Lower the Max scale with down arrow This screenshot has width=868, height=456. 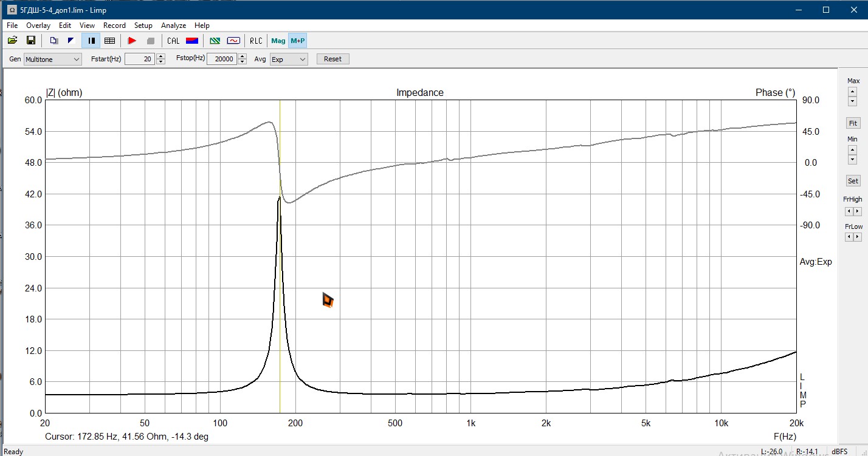point(853,101)
